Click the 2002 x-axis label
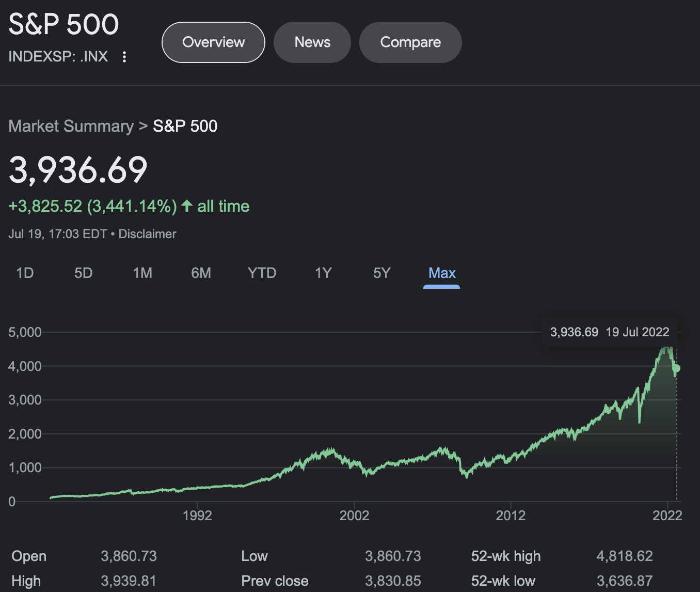 pos(354,516)
